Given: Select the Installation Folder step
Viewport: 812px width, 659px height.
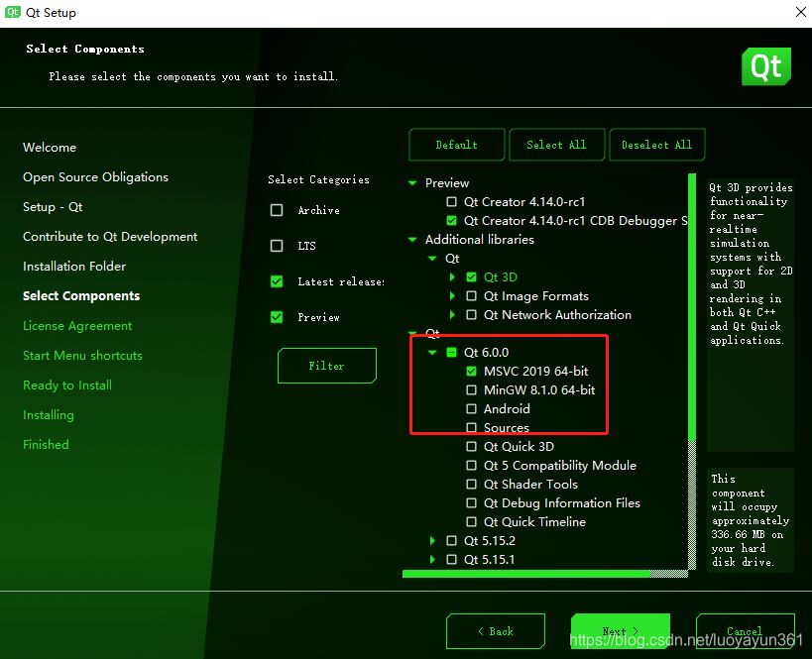Looking at the screenshot, I should [74, 267].
